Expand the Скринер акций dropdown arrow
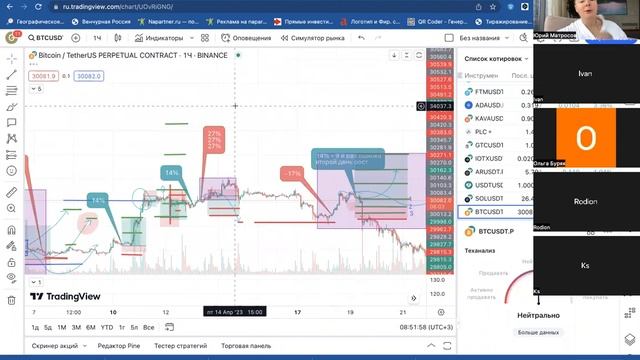The height and width of the screenshot is (360, 640). coord(85,346)
